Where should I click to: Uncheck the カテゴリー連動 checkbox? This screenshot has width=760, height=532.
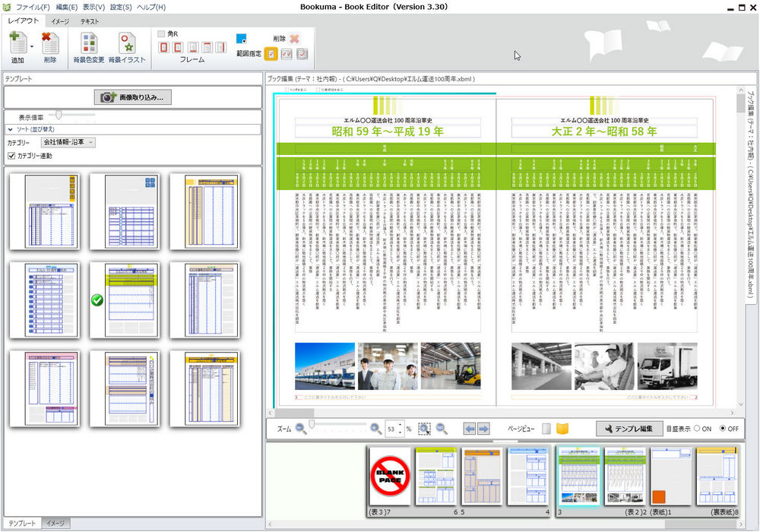tap(11, 156)
